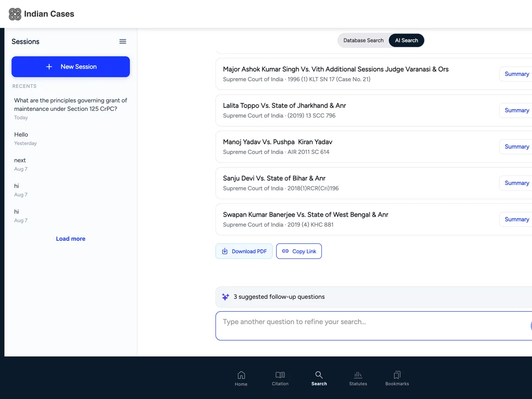Click the sparkle icon beside suggested questions
Image resolution: width=532 pixels, height=399 pixels.
point(225,297)
